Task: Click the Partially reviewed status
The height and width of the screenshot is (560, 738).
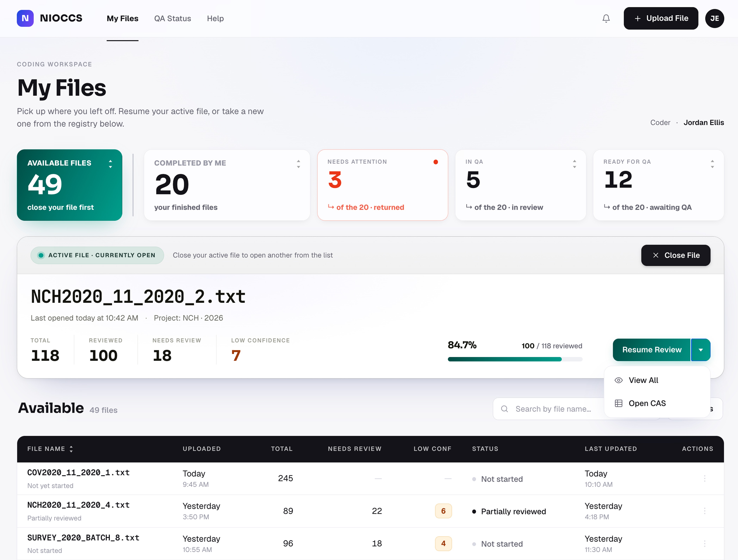Action: (x=509, y=511)
